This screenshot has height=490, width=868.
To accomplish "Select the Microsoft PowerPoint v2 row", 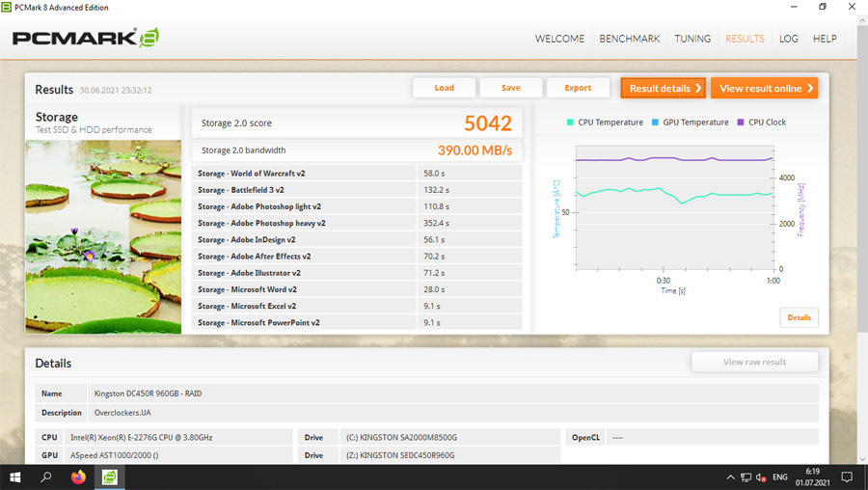I will 357,322.
